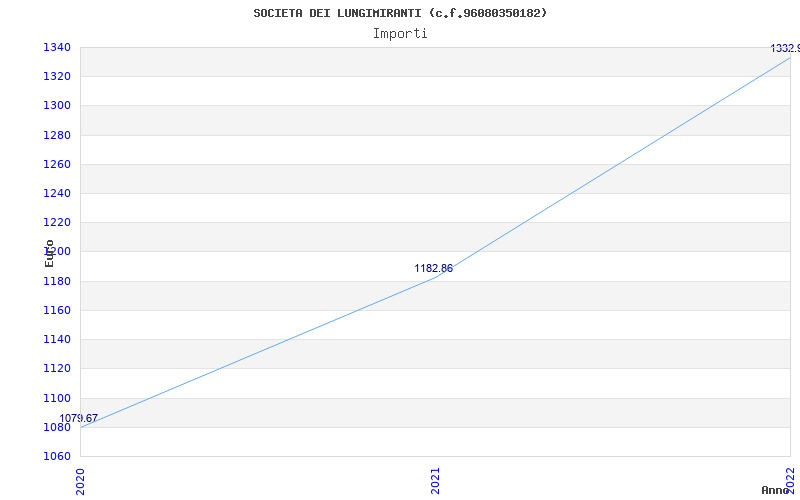Screen dimensions: 800x500
Task: Click the 1260 y-axis value
Action: (57, 164)
